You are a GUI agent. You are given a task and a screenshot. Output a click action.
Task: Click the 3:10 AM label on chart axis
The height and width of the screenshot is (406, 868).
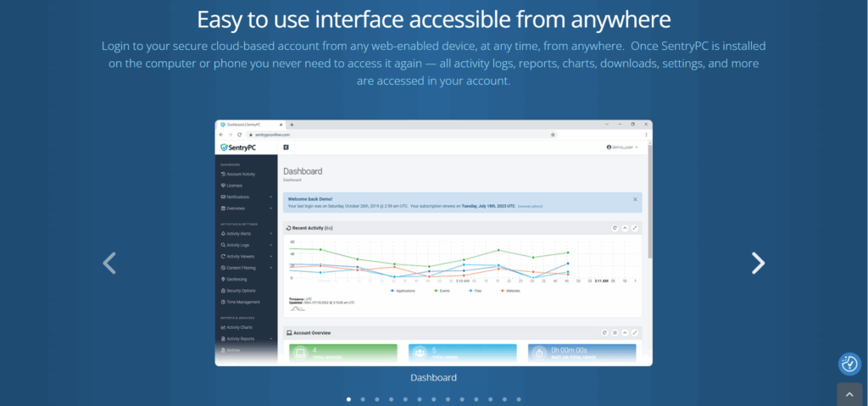coord(463,281)
